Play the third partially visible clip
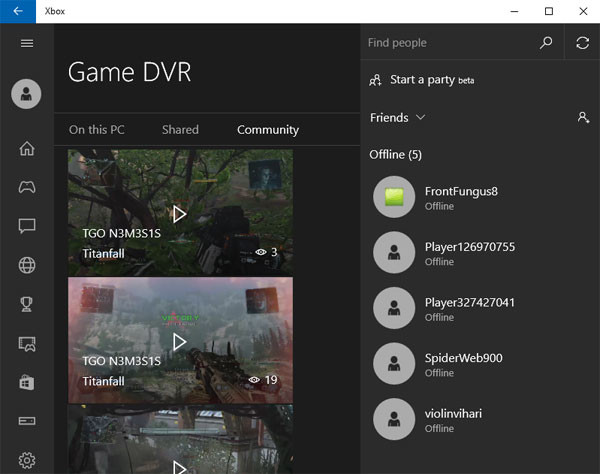The width and height of the screenshot is (600, 474). click(179, 467)
